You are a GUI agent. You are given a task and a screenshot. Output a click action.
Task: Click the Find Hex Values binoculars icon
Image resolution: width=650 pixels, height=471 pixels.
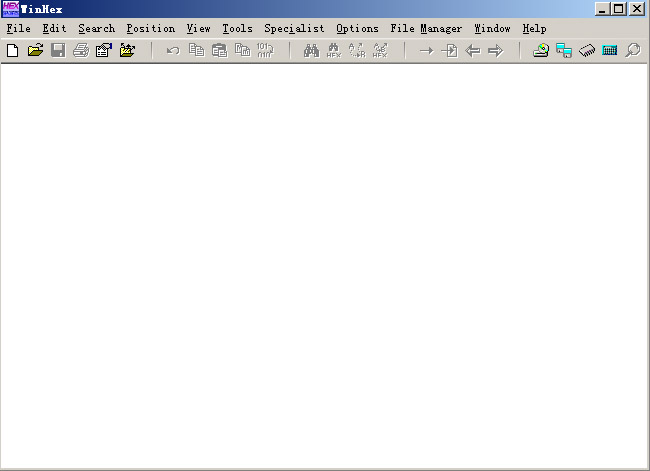pos(334,51)
